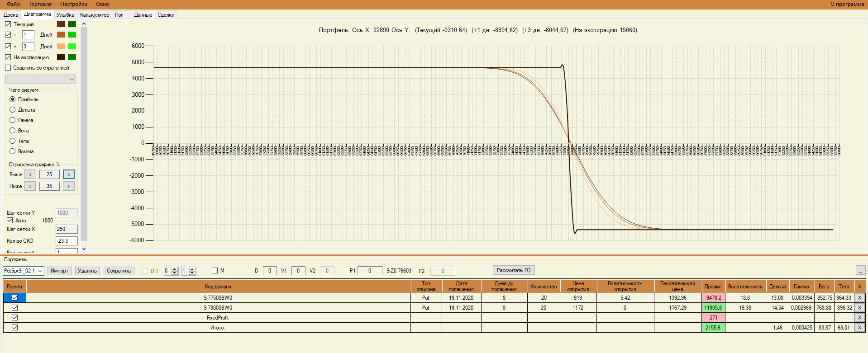Click the Профит cell showing 2155,6
Viewport: 868px width, 353px height.
[713, 328]
